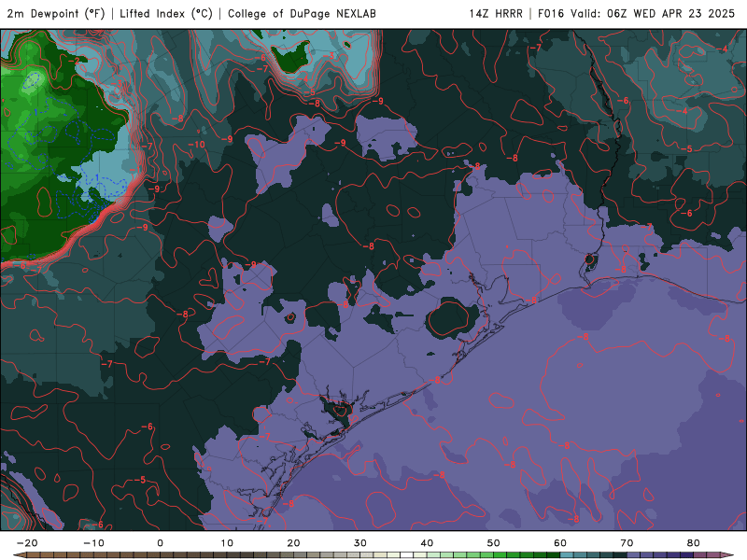Select the 20 label on the color scale
The height and width of the screenshot is (560, 747).
293,543
